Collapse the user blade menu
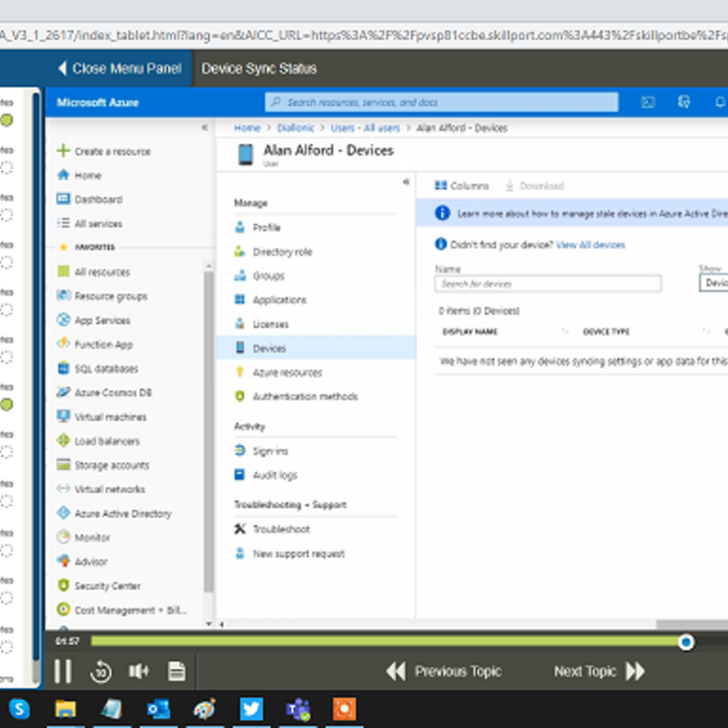This screenshot has width=728, height=728. tap(406, 182)
